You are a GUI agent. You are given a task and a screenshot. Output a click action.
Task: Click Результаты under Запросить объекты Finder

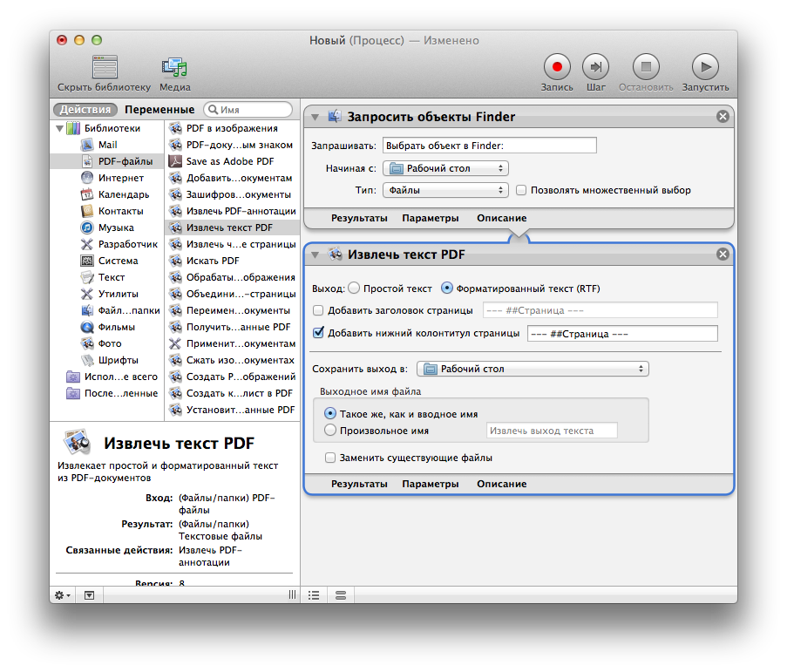coord(359,218)
